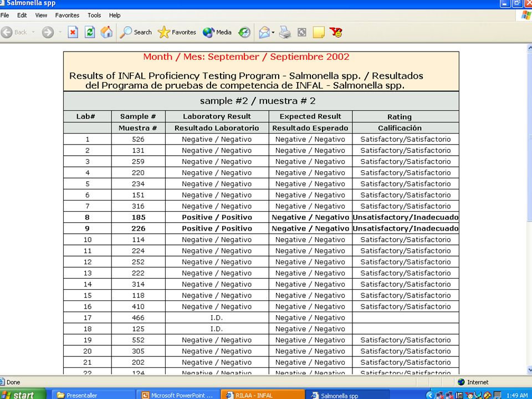Image resolution: width=532 pixels, height=399 pixels.
Task: Open the Media toolbar pane
Action: coord(217,32)
